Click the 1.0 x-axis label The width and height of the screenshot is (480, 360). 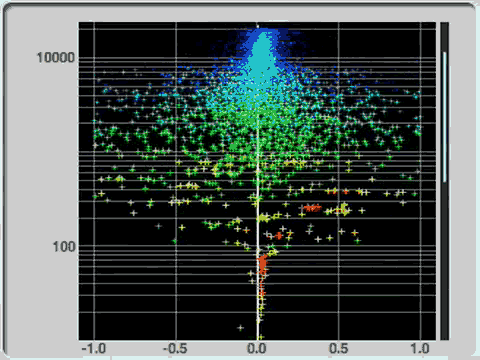(420, 349)
